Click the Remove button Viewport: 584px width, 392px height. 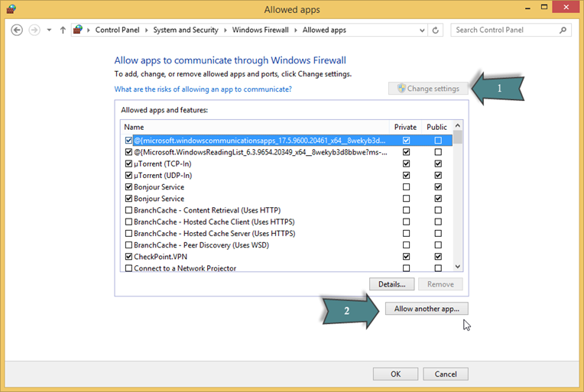(440, 284)
